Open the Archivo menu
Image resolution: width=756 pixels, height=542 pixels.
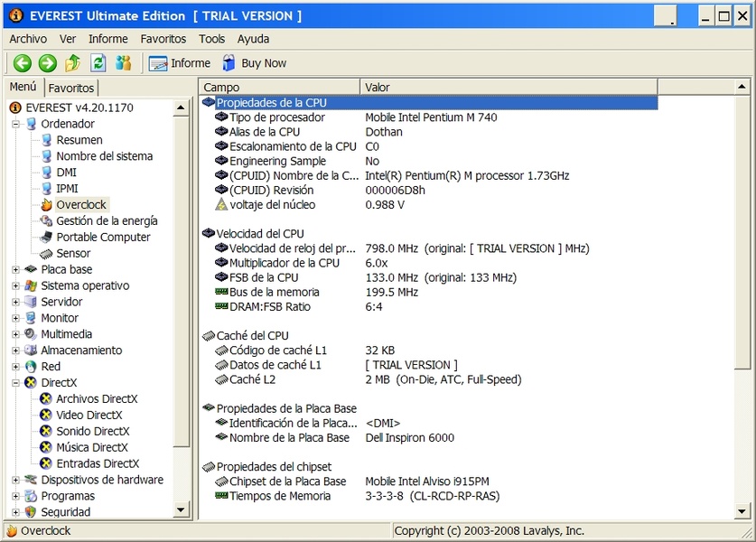click(x=28, y=39)
